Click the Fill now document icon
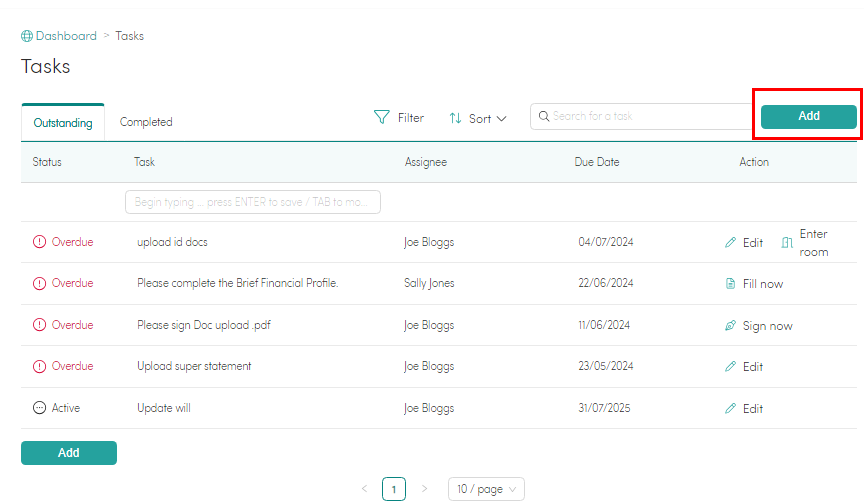Screen dimensions: 864x504 click(x=730, y=284)
